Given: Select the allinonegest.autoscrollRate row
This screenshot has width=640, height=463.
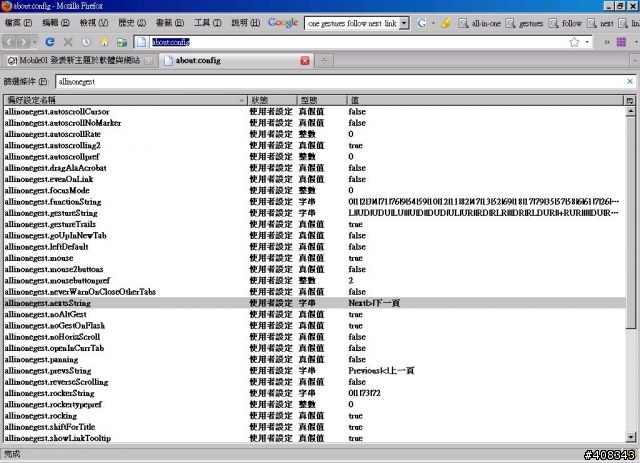Looking at the screenshot, I should pos(314,134).
